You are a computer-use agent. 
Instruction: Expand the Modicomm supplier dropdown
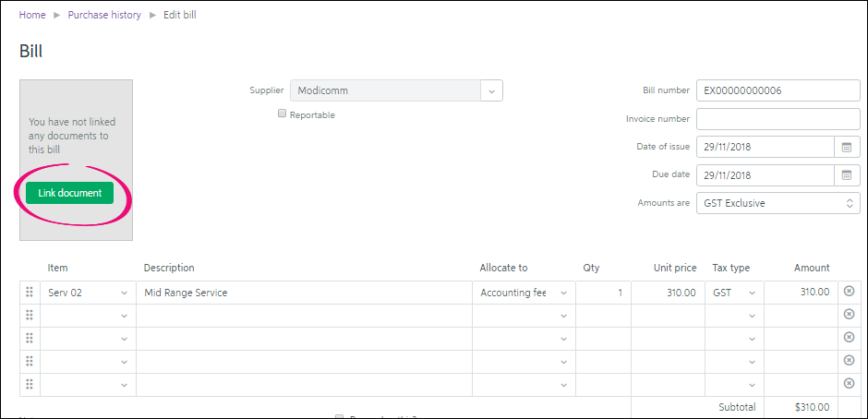coord(491,90)
